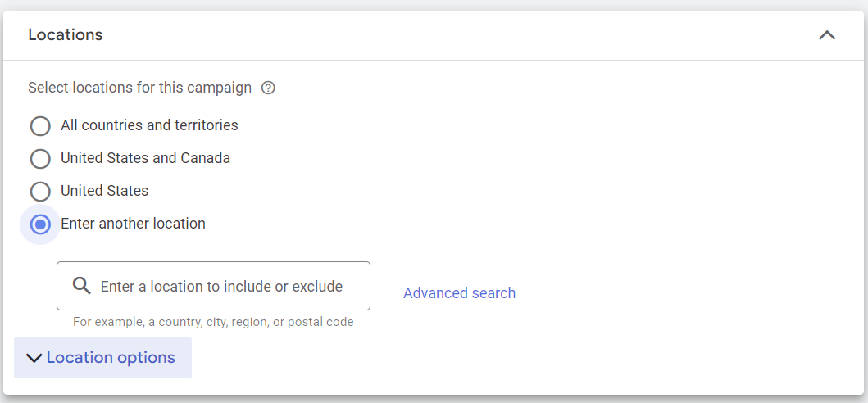Choose United States and Canada radio button

point(40,158)
